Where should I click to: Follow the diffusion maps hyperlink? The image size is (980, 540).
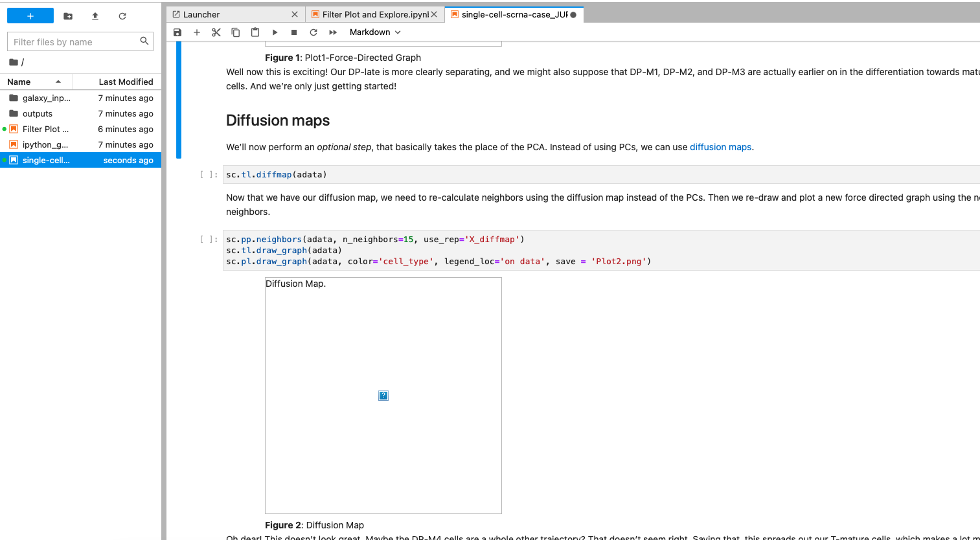[x=720, y=147]
